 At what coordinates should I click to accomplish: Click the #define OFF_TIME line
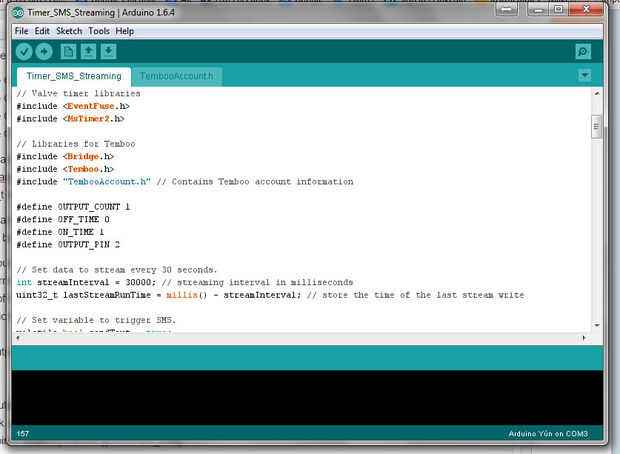tap(63, 219)
